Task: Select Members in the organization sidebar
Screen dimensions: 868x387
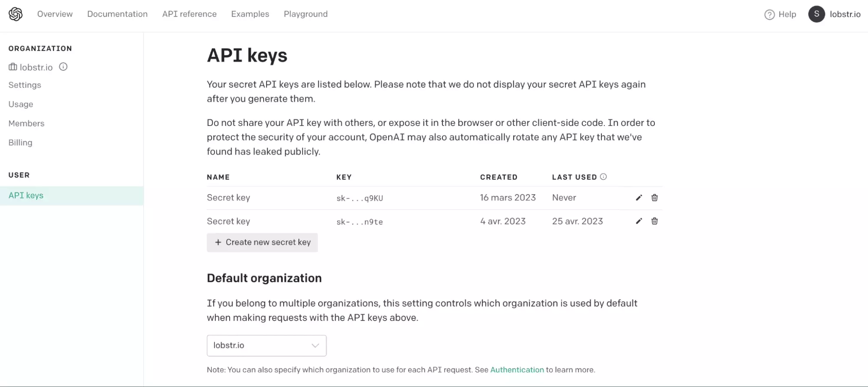Action: point(26,123)
